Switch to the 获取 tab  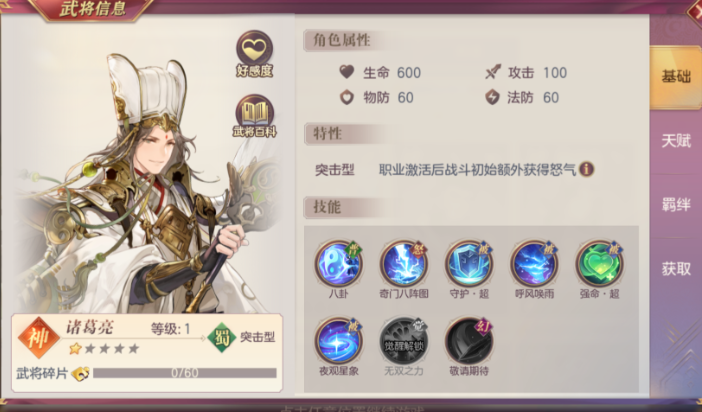(x=676, y=269)
